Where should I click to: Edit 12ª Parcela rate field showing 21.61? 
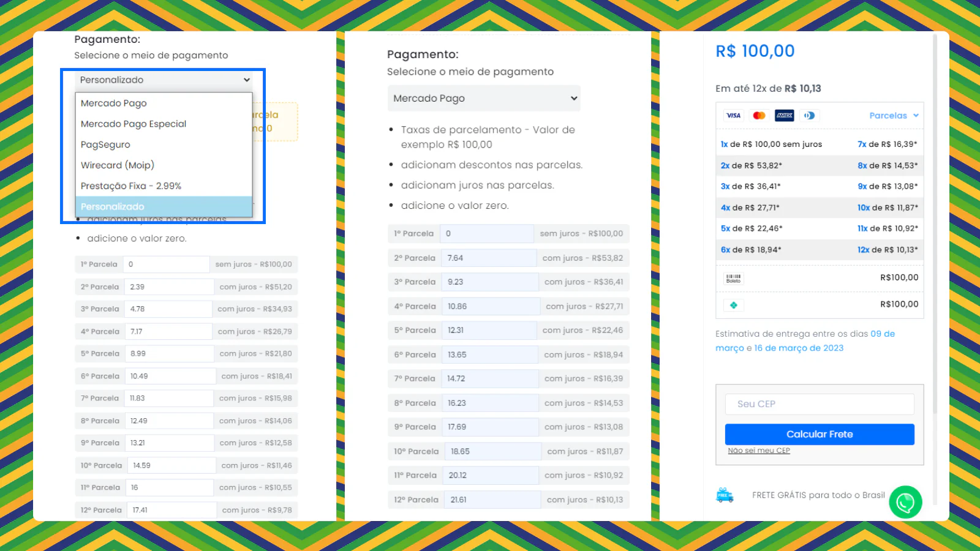coord(492,500)
